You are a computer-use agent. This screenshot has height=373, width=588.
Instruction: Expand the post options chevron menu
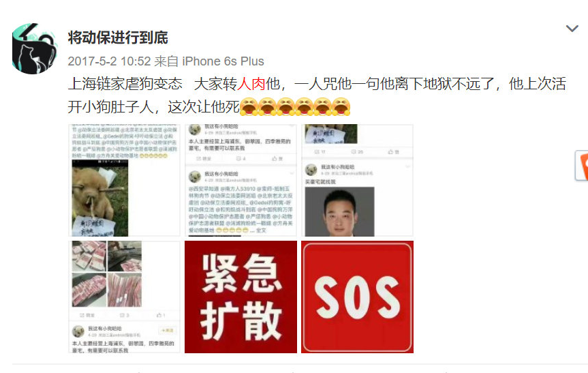tap(572, 29)
